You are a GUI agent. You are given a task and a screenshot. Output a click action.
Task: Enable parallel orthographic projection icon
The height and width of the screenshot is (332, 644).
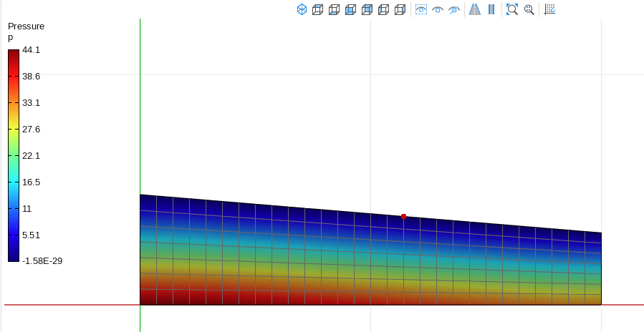[x=491, y=9]
